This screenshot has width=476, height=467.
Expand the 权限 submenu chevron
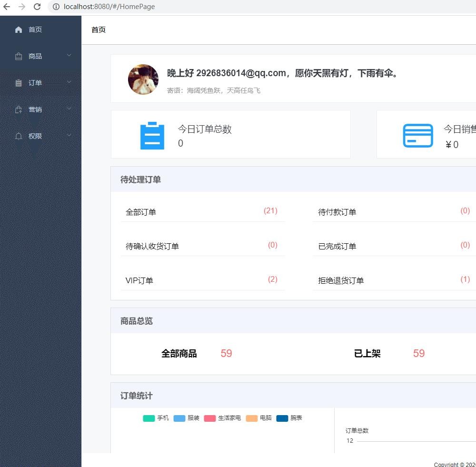(69, 136)
